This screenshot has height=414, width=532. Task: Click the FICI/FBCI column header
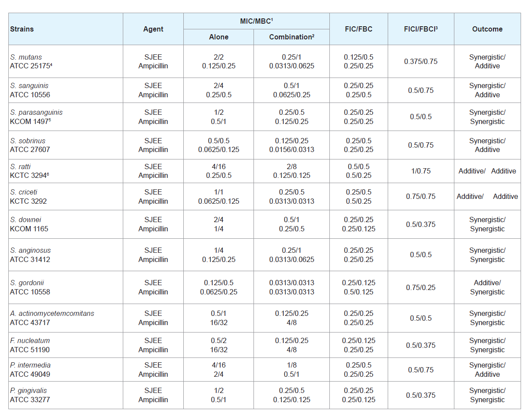[421, 29]
